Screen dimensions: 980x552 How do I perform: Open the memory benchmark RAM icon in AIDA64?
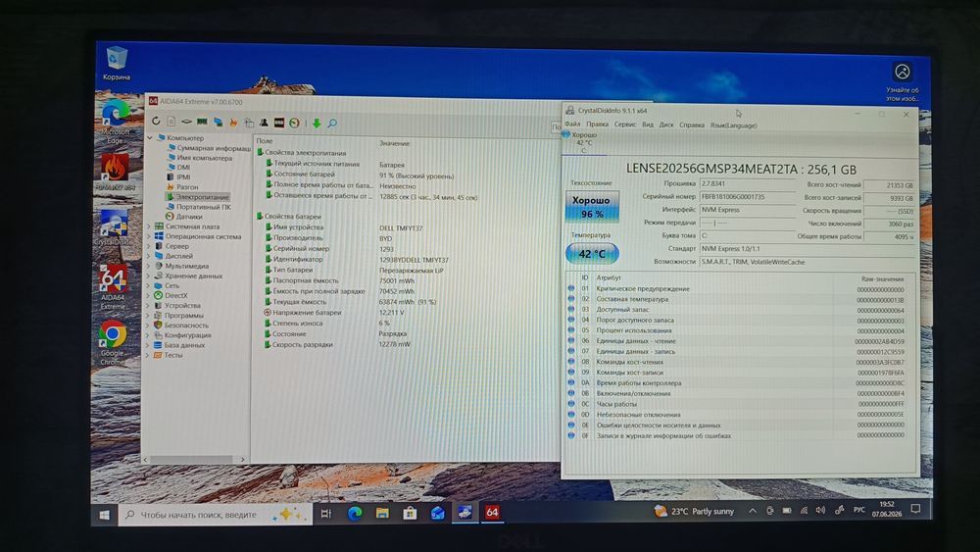202,122
